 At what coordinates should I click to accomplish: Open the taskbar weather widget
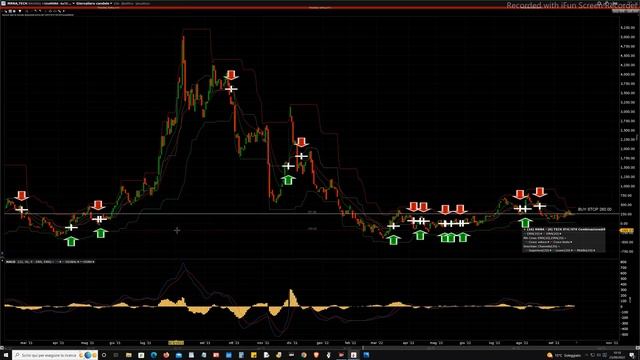[x=565, y=355]
